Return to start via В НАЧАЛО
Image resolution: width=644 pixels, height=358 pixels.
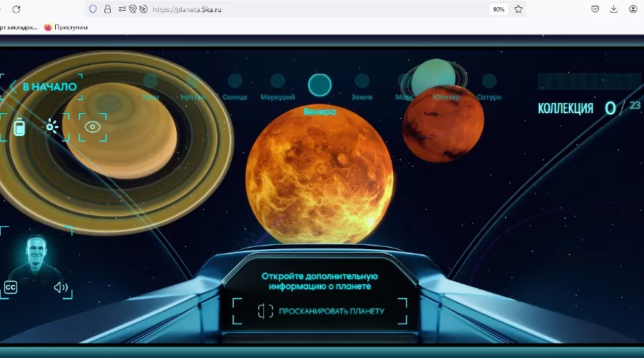point(49,87)
